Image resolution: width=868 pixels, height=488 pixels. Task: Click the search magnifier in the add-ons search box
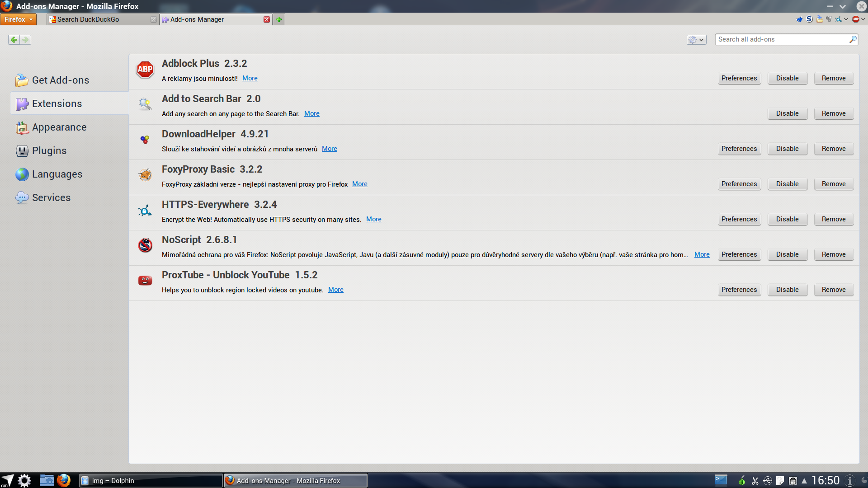coord(853,39)
